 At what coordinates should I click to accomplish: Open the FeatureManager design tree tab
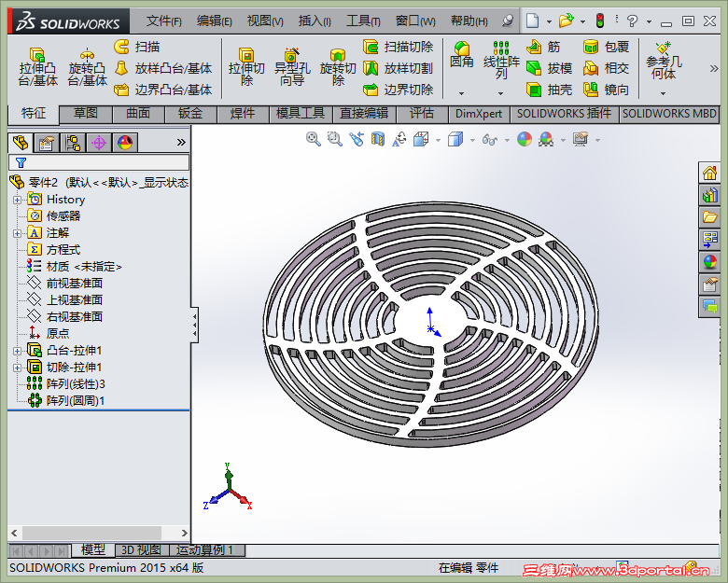pyautogui.click(x=20, y=143)
